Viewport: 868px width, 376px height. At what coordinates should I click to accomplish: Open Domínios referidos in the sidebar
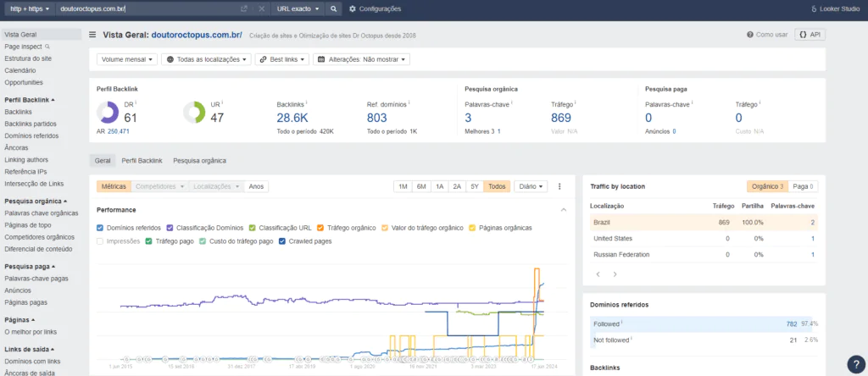pos(31,135)
